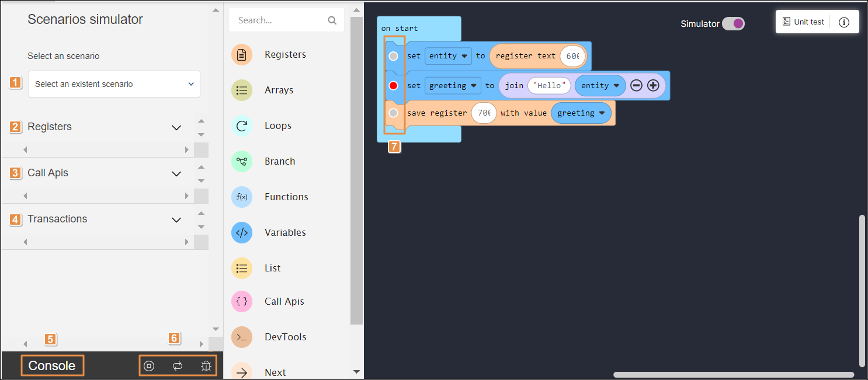This screenshot has width=868, height=380.
Task: Open the Loops block category icon
Action: 242,125
